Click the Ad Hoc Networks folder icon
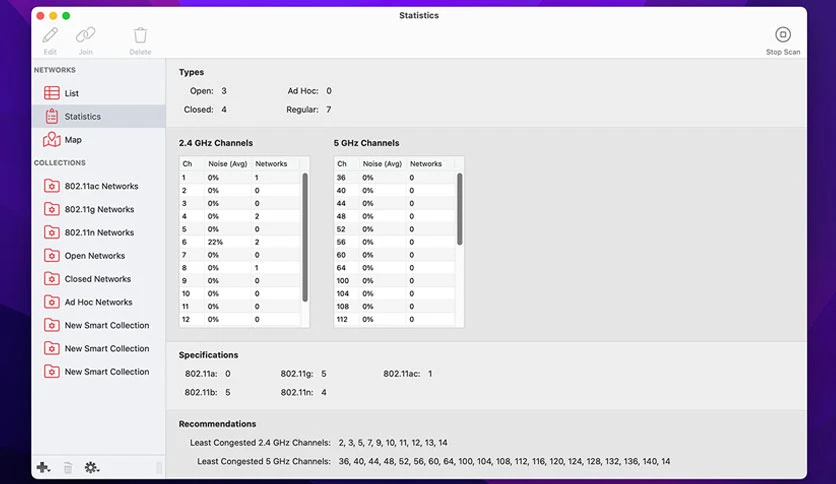Screen dimensions: 836x484 tap(52, 302)
